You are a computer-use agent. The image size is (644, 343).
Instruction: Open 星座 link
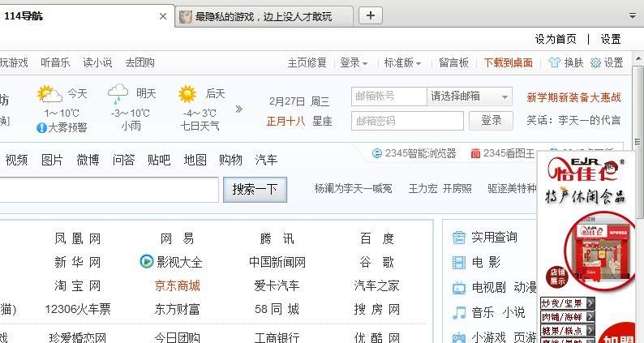[x=322, y=121]
